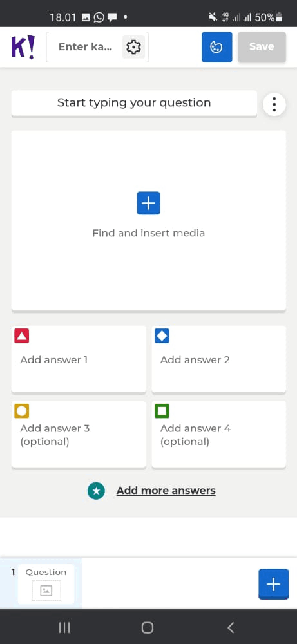
Task: Select the Question 1 slide thumbnail
Action: tap(46, 583)
